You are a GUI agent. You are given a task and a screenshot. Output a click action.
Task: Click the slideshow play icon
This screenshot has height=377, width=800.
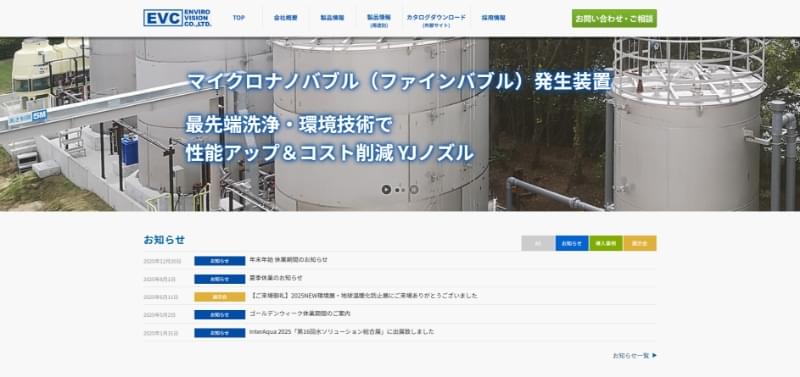tap(386, 190)
